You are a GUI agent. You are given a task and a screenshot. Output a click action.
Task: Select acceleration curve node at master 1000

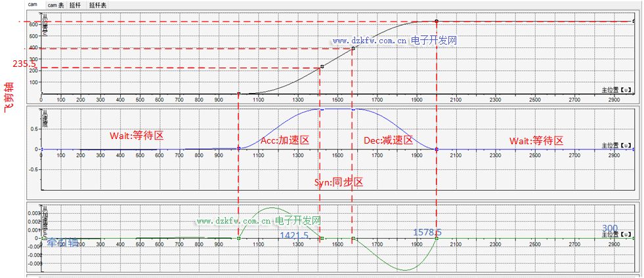[x=238, y=238]
